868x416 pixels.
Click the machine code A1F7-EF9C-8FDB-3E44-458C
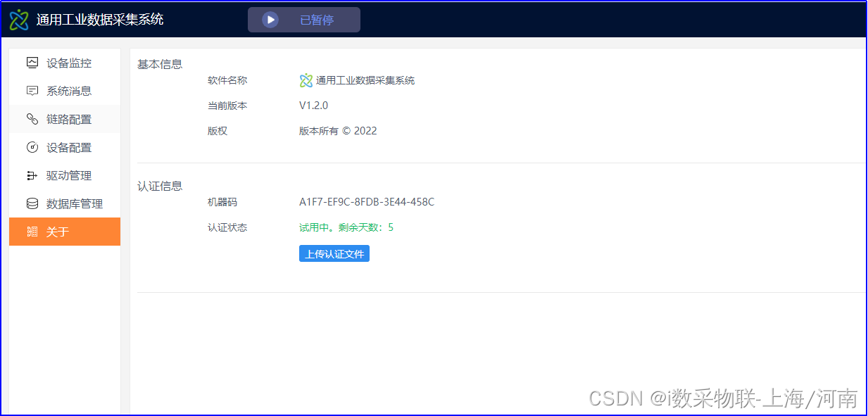(367, 202)
